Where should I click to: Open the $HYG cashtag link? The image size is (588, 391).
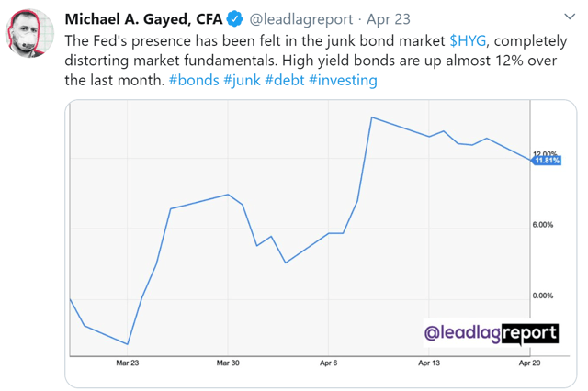click(468, 39)
